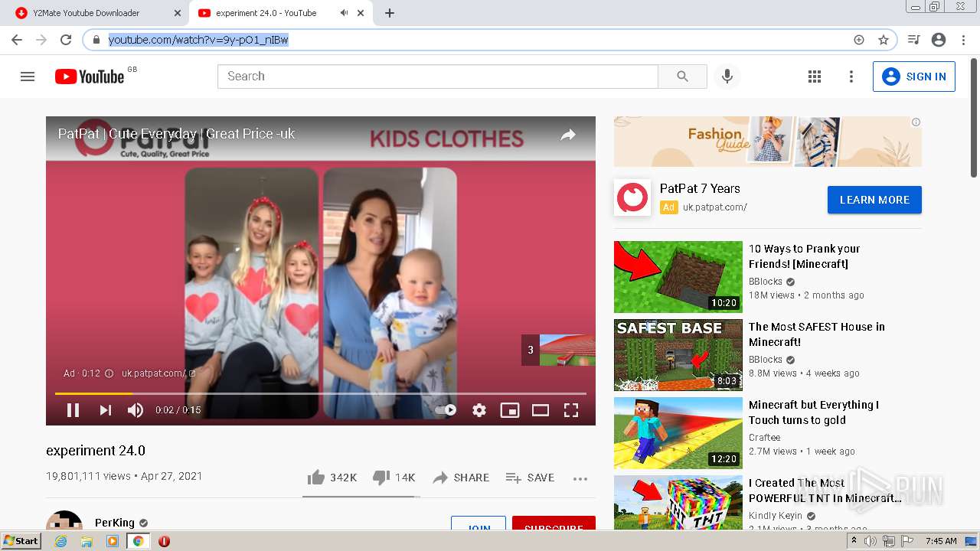Focus the YouTube search field
Screen dimensions: 980x551
point(438,77)
